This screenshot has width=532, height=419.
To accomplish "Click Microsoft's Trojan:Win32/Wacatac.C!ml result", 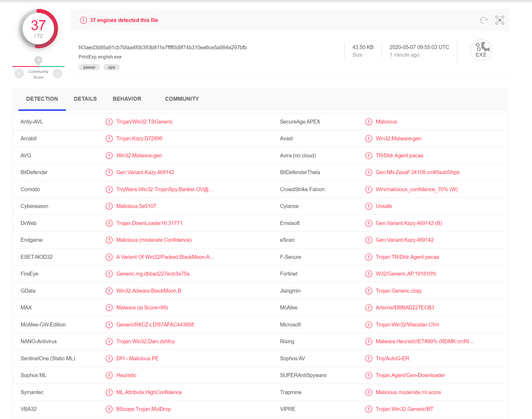I will [x=407, y=325].
